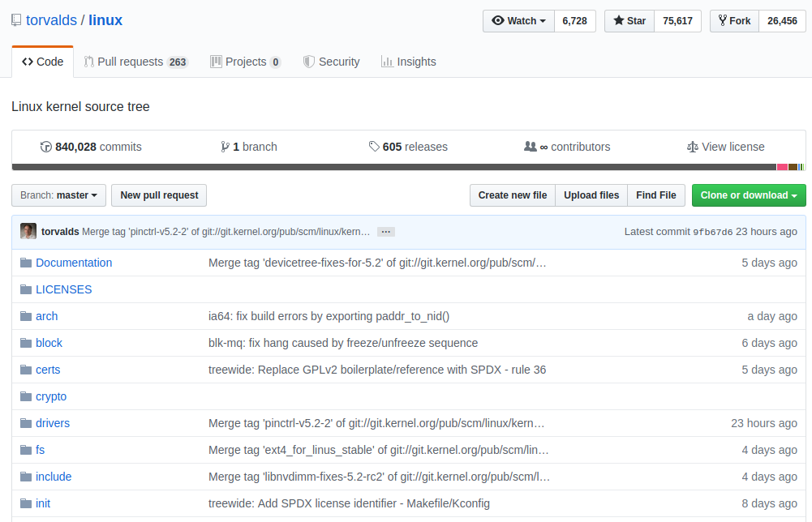Image resolution: width=812 pixels, height=522 pixels.
Task: Open latest commit hash 9fb67d6
Action: point(712,233)
